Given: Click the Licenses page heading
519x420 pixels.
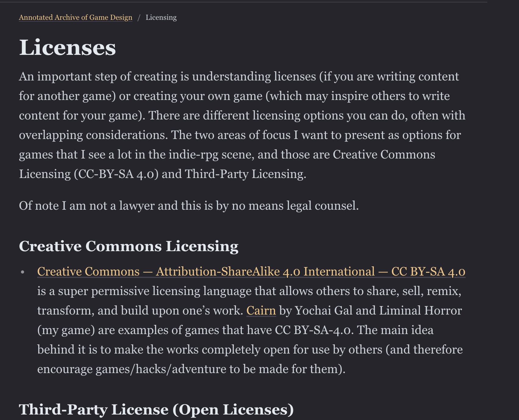Looking at the screenshot, I should (x=67, y=47).
